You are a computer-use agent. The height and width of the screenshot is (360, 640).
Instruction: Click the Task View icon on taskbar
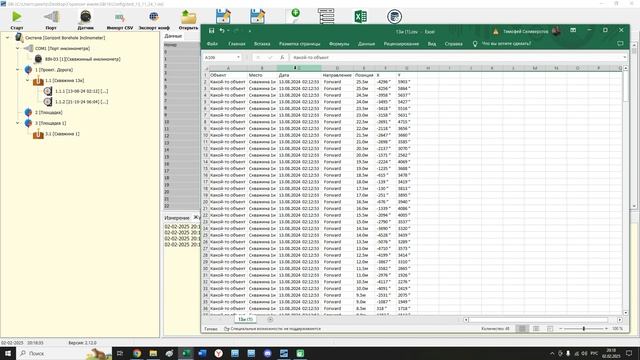(x=120, y=353)
